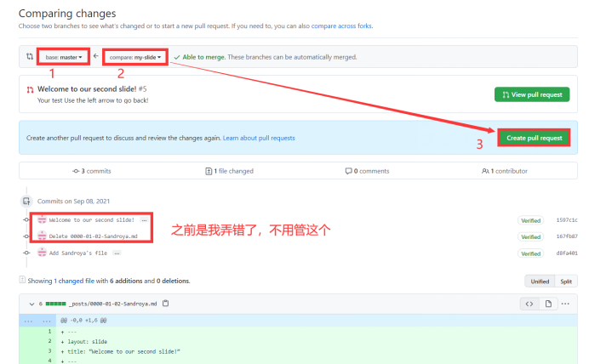Open commit hash 1597c1c
The image size is (589, 364).
click(x=567, y=220)
